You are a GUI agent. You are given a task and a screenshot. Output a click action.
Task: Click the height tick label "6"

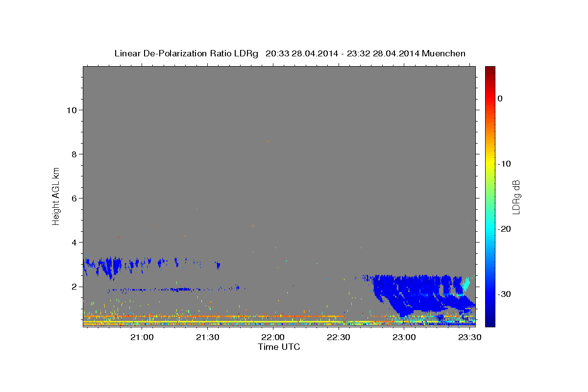coord(73,198)
